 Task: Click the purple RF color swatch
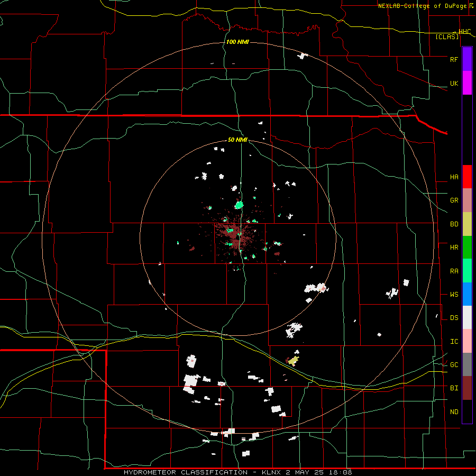pyautogui.click(x=467, y=59)
